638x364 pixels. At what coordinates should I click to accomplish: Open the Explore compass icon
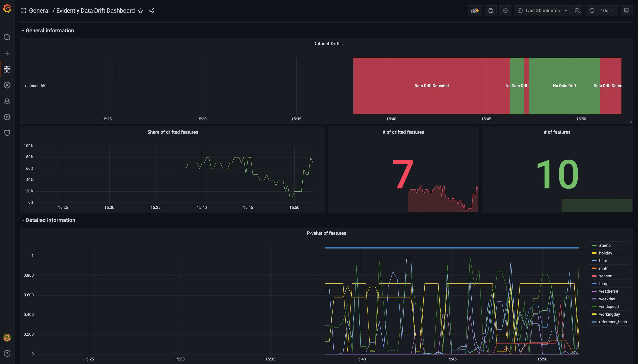click(x=7, y=85)
